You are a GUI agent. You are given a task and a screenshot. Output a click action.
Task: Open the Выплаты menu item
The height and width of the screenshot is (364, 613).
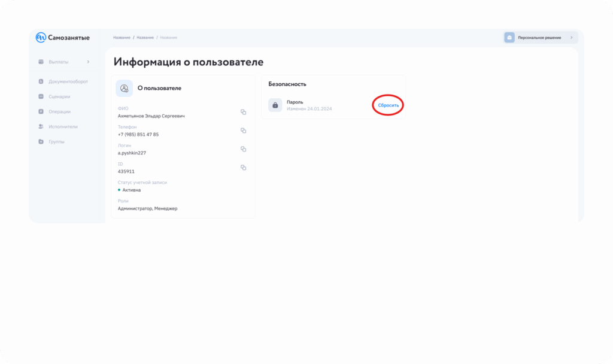pyautogui.click(x=58, y=62)
